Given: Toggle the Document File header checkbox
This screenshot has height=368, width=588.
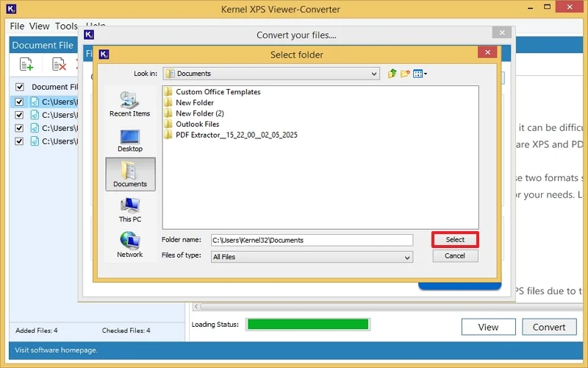Looking at the screenshot, I should (x=20, y=87).
